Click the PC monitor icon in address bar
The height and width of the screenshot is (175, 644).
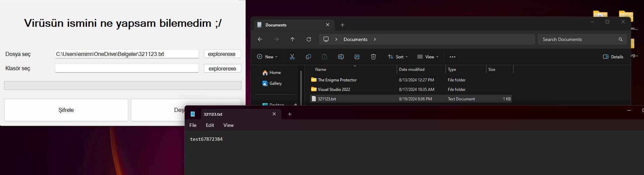click(326, 39)
